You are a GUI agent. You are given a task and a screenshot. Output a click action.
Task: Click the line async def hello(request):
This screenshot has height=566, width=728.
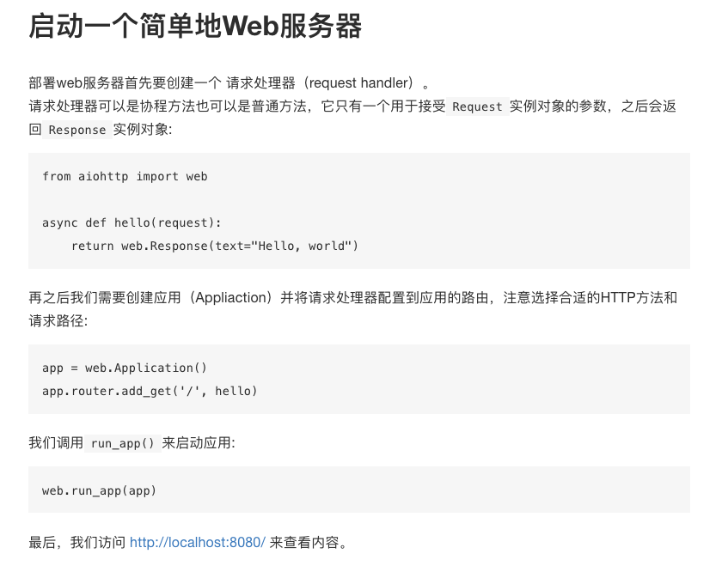pyautogui.click(x=132, y=222)
